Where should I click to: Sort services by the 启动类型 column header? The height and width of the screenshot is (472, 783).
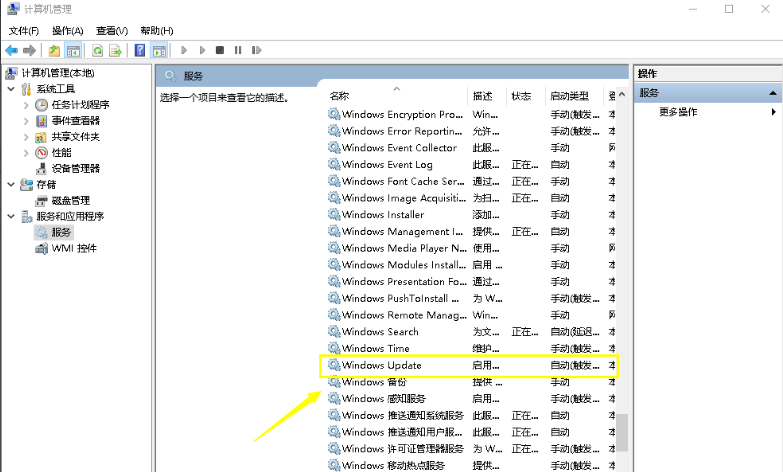click(x=569, y=96)
